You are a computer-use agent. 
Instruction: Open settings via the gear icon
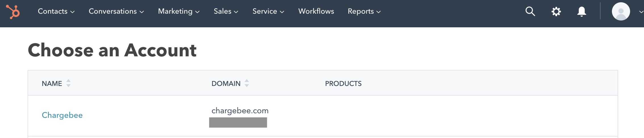coord(556,11)
